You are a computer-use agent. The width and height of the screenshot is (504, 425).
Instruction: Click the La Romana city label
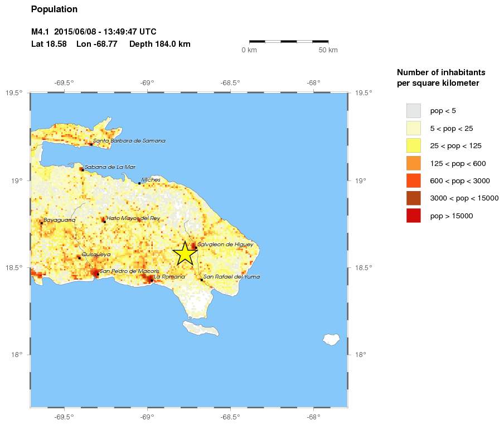click(x=170, y=276)
